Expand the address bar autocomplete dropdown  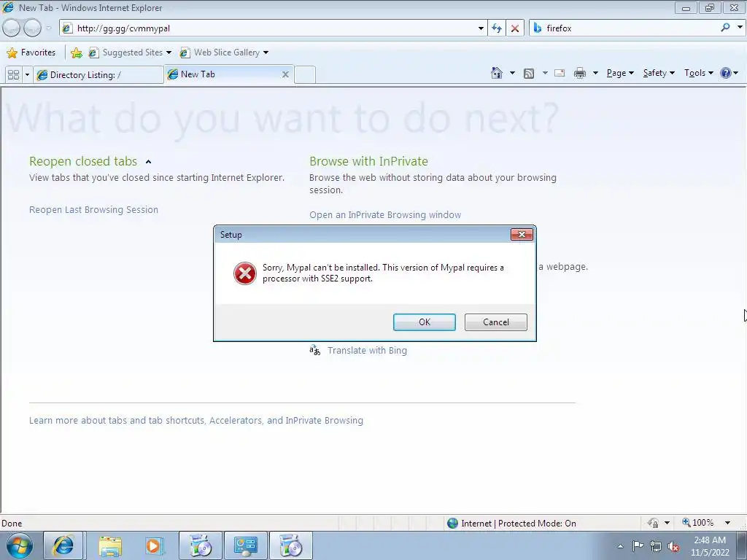pos(481,28)
